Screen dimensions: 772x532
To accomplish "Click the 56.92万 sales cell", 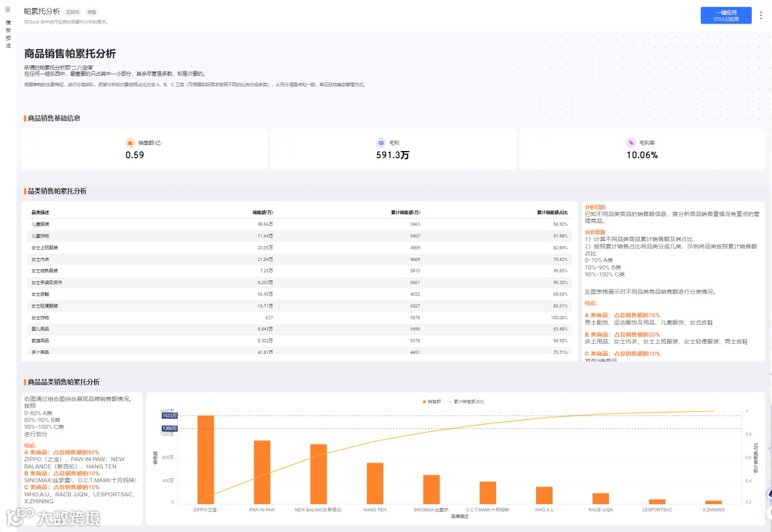I will [265, 294].
